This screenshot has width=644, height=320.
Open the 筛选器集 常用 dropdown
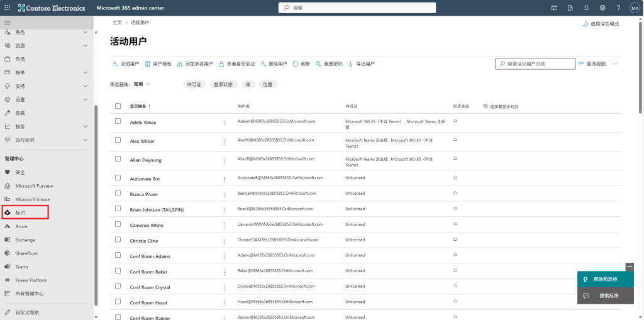pos(141,84)
